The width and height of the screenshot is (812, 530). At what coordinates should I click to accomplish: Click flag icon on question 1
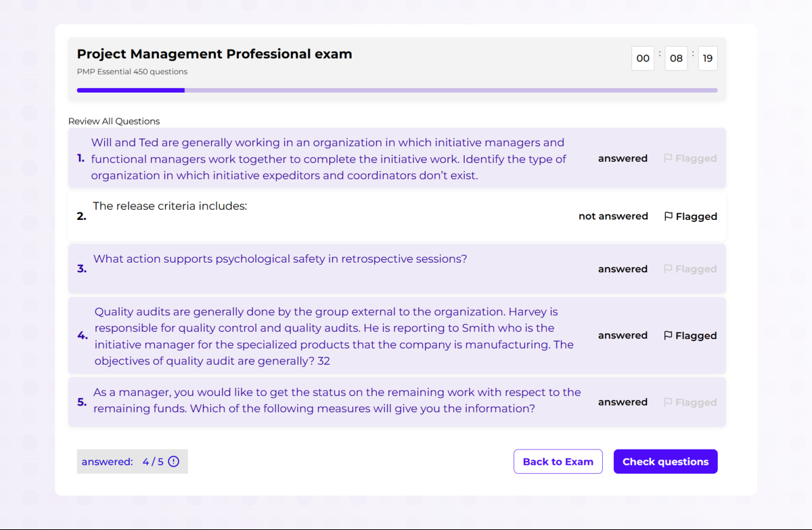[x=668, y=158]
